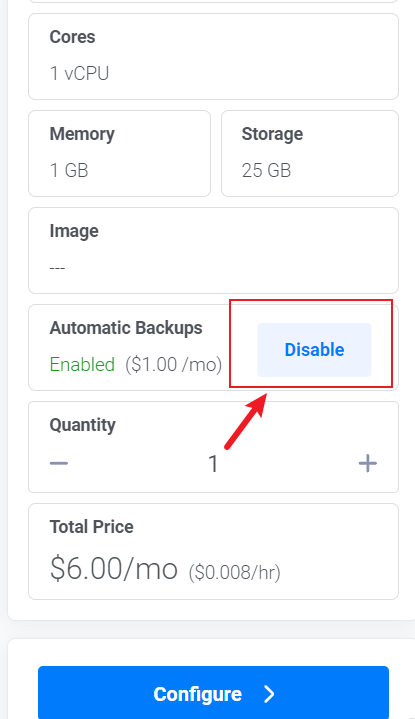Select the Storage card

[x=310, y=154]
